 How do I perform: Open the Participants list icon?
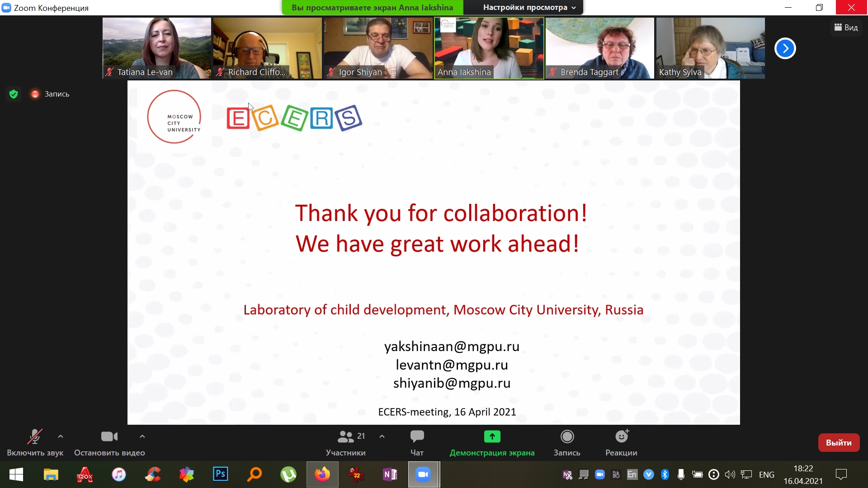pos(346,436)
